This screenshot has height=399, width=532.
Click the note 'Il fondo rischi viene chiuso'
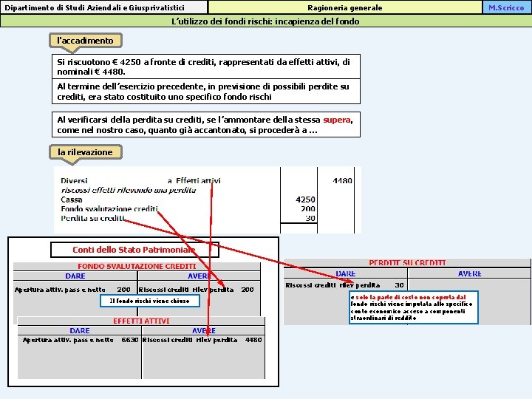click(149, 301)
